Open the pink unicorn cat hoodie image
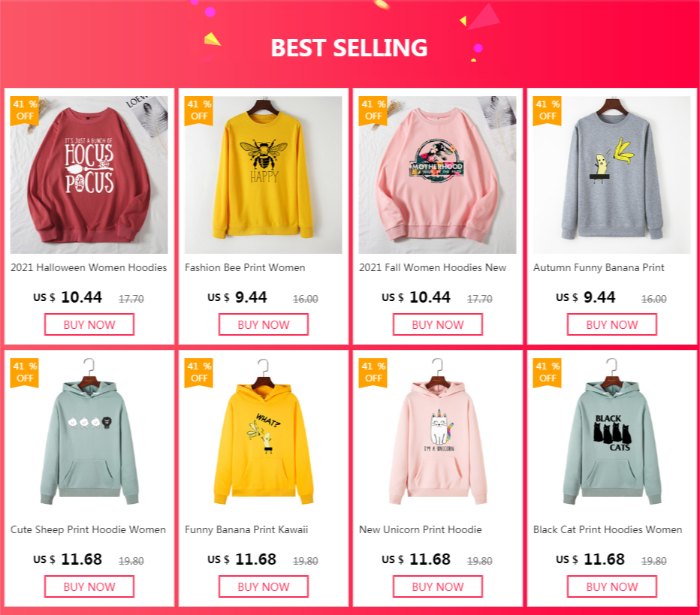The image size is (700, 615). click(x=437, y=436)
